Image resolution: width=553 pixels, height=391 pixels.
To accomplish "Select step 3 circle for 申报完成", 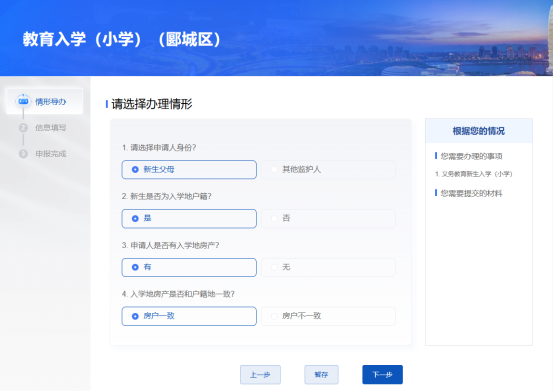I will [23, 154].
